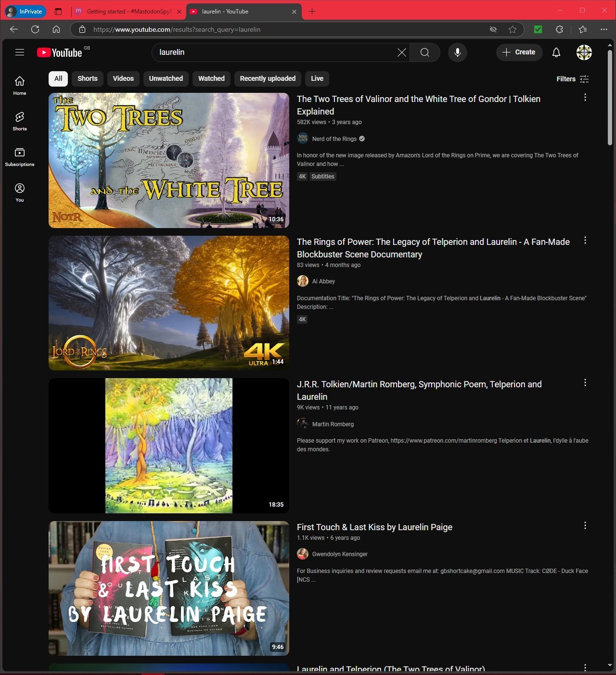Select the Videos filter chip
This screenshot has height=675, width=616.
pos(123,78)
